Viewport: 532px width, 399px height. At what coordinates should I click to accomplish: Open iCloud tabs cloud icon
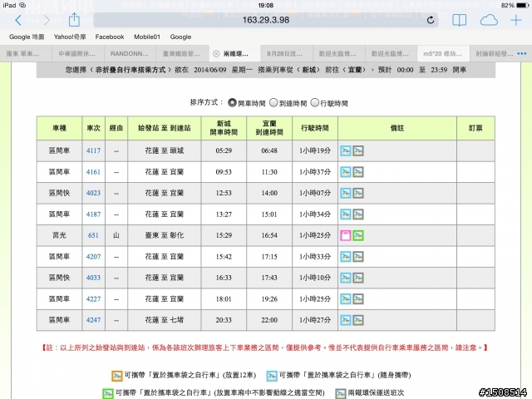[489, 20]
